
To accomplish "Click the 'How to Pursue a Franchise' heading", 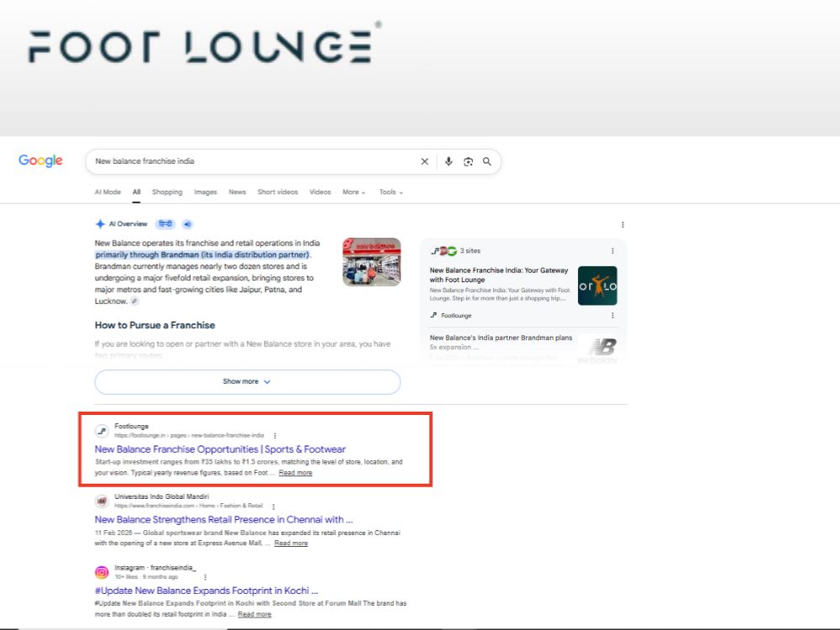I will tap(155, 325).
